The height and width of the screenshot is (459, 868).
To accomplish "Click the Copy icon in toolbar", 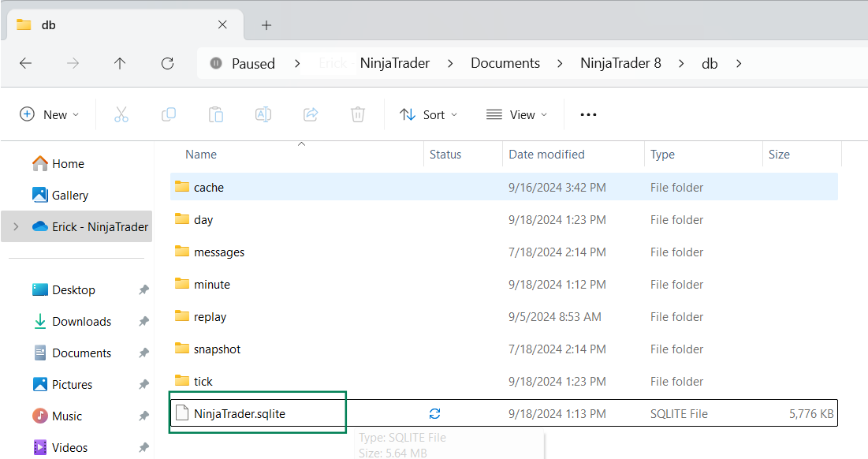I will pyautogui.click(x=168, y=114).
